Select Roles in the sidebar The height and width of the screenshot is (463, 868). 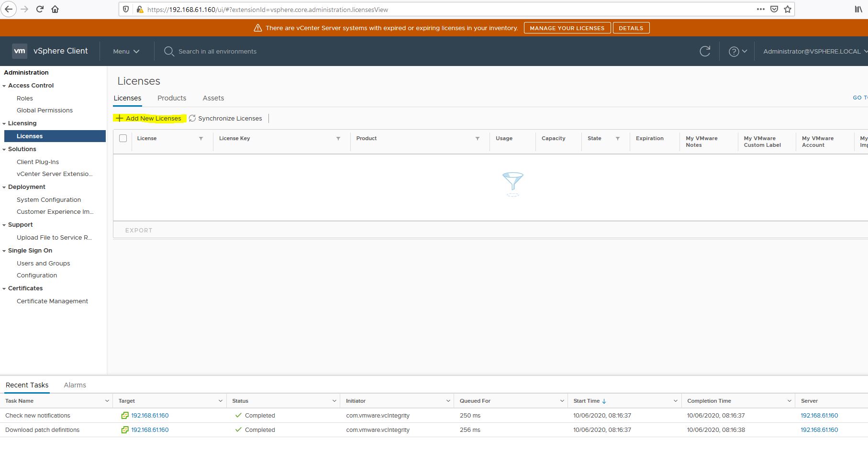pyautogui.click(x=25, y=98)
